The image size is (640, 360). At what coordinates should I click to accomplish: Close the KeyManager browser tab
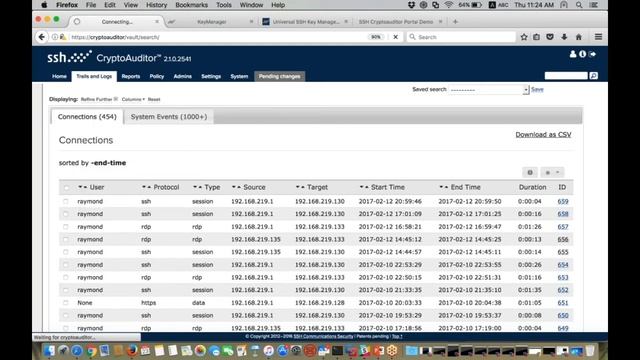(x=251, y=22)
